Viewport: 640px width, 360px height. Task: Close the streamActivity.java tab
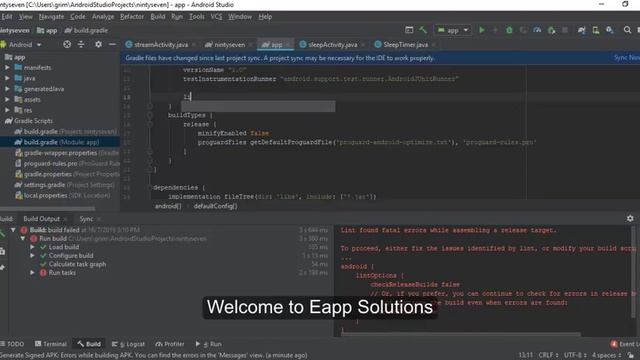(x=194, y=44)
